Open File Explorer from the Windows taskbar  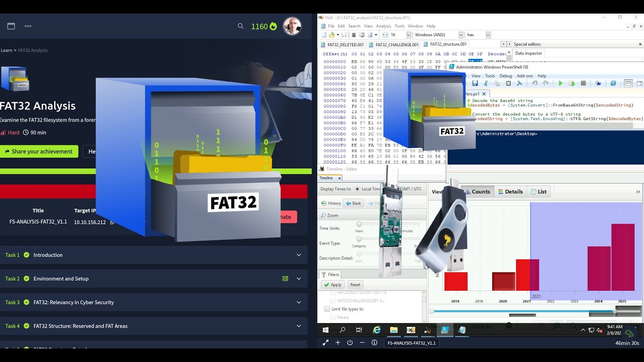pos(393,330)
